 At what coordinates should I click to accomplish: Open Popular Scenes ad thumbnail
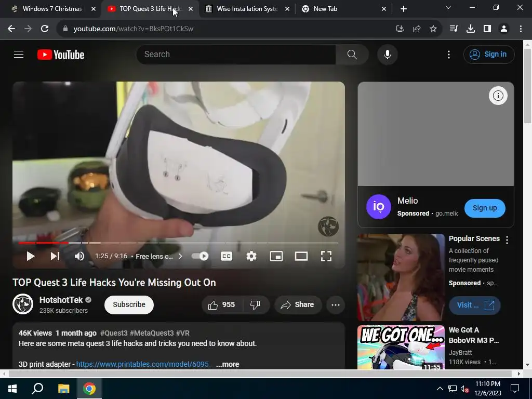401,277
